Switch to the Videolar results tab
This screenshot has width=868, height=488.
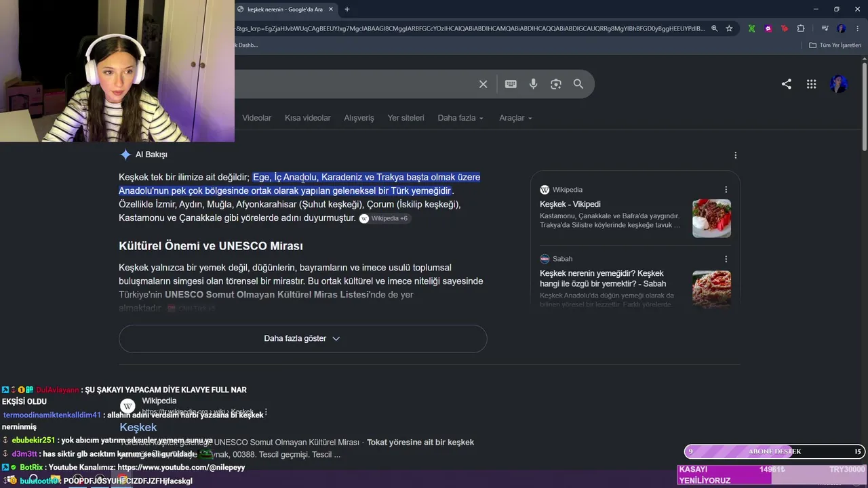click(256, 118)
